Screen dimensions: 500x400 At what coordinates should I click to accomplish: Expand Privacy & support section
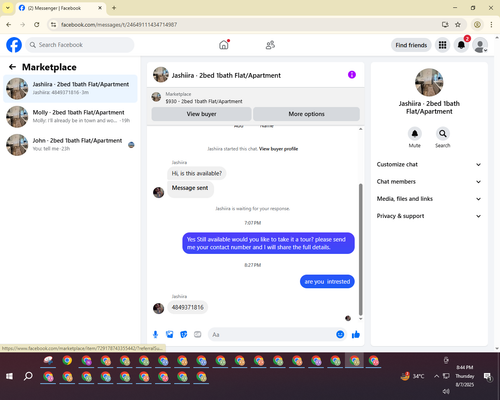(x=429, y=216)
